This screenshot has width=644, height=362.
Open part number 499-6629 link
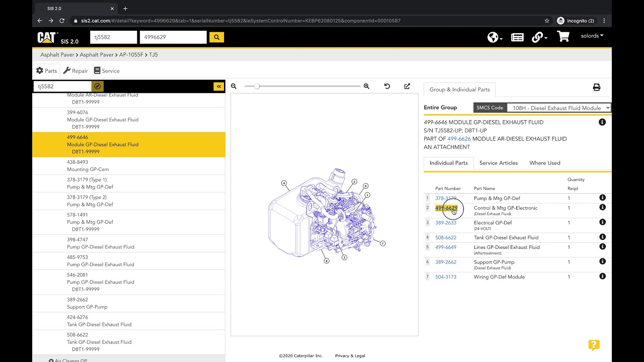[x=446, y=208]
